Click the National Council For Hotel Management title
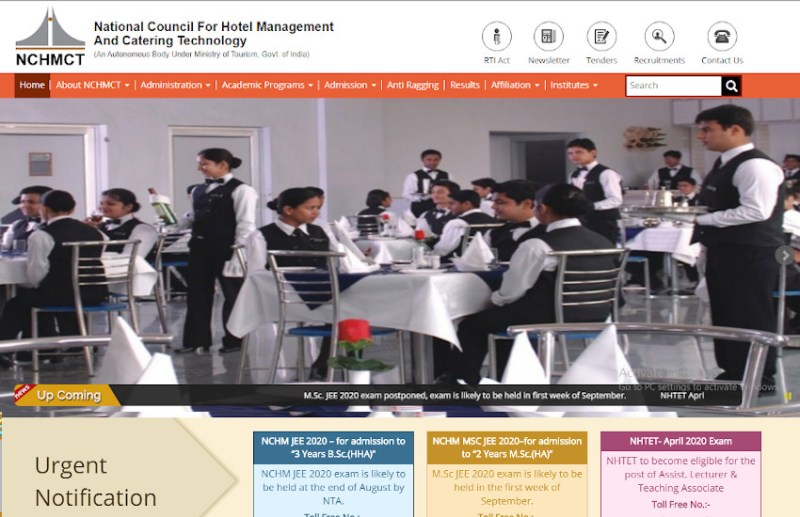Screen dimensions: 800x517 (x=213, y=33)
